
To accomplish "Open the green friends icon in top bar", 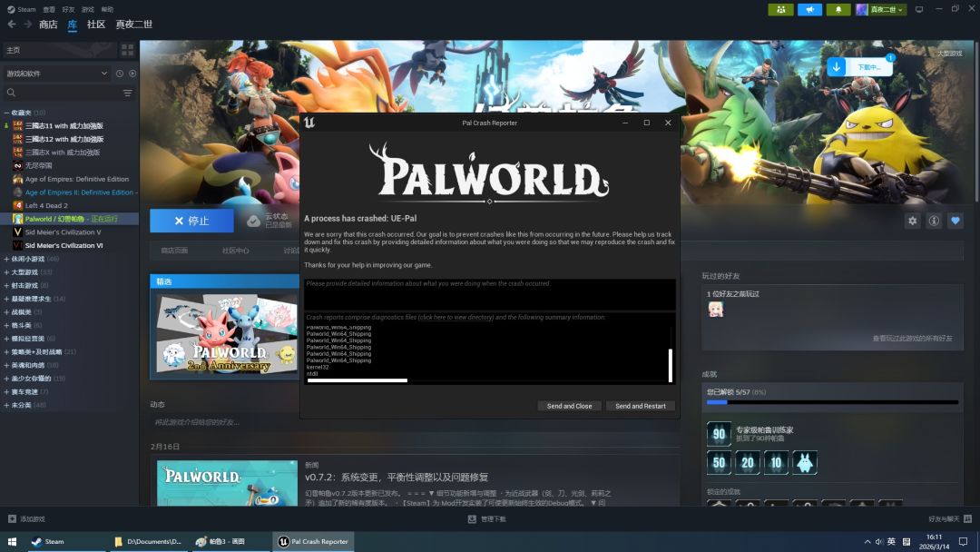I will [x=780, y=9].
